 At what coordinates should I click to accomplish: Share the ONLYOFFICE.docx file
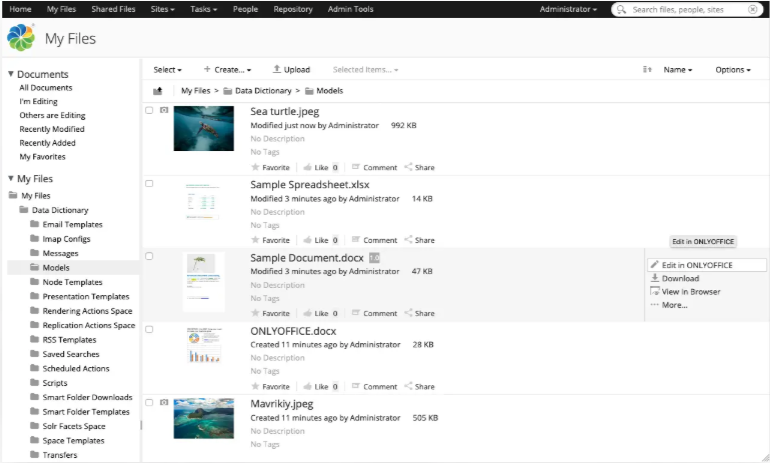(x=419, y=386)
